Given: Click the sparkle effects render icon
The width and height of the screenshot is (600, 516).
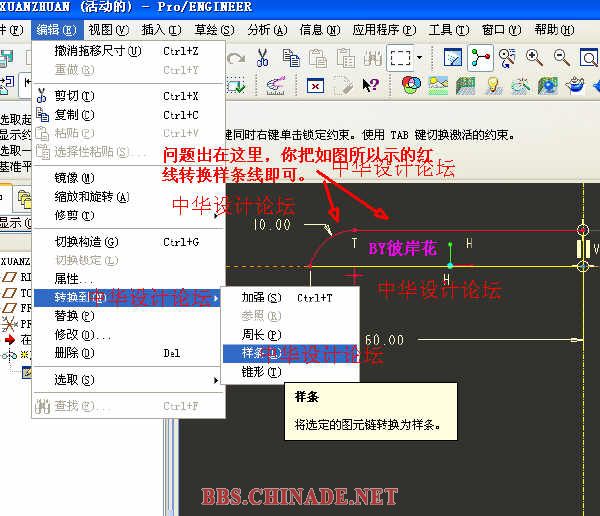Looking at the screenshot, I should pyautogui.click(x=520, y=85).
